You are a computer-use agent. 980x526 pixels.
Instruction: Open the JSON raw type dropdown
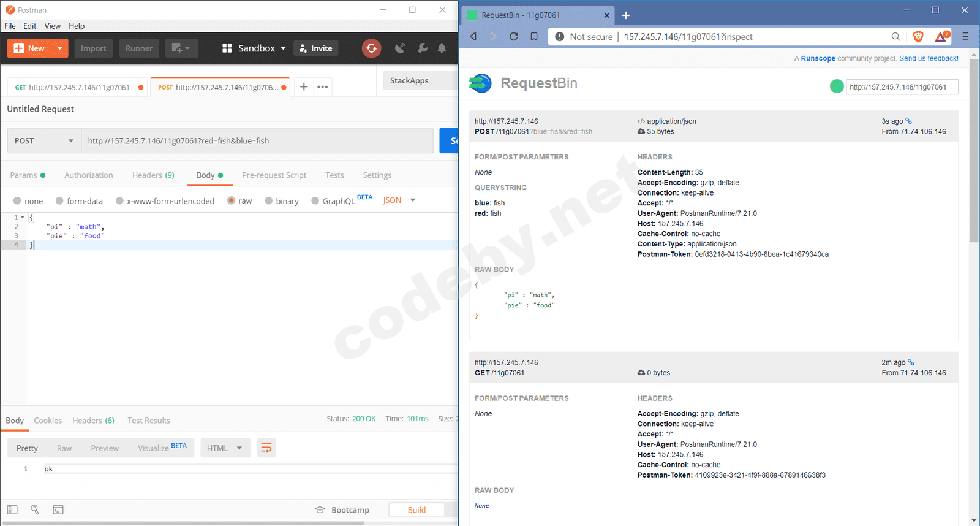[x=399, y=200]
